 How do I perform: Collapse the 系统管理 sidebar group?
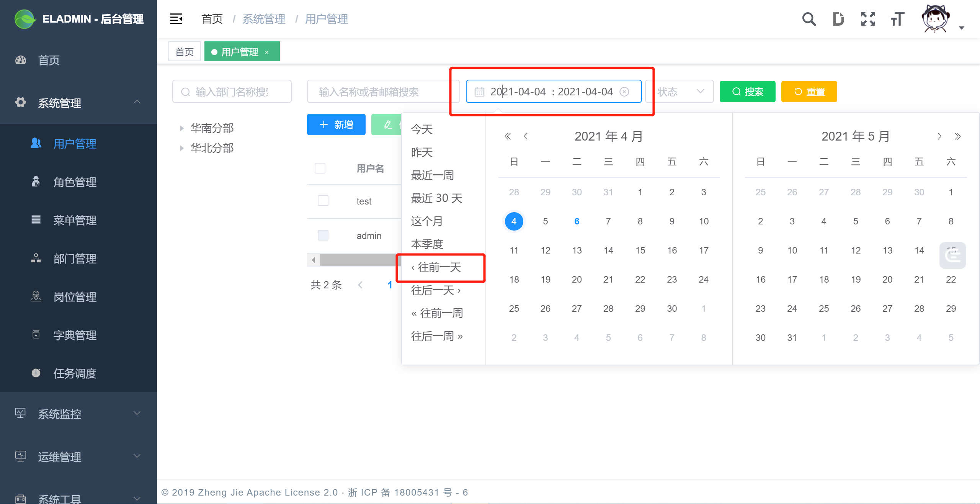click(x=78, y=103)
